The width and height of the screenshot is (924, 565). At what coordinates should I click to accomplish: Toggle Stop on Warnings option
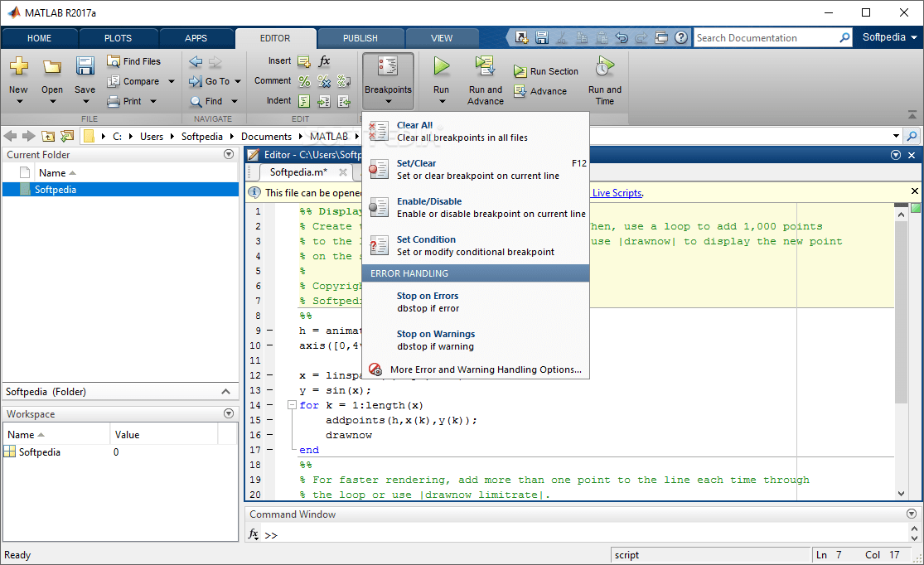pos(476,340)
